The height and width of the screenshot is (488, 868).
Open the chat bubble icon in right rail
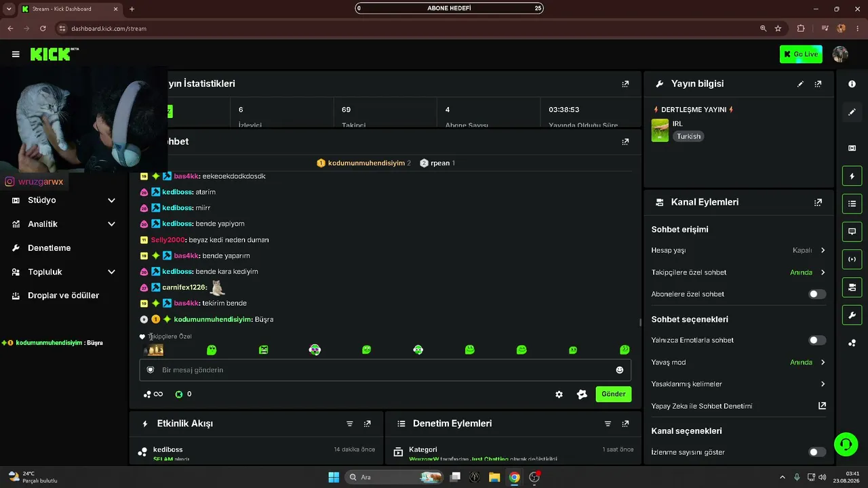tap(852, 232)
